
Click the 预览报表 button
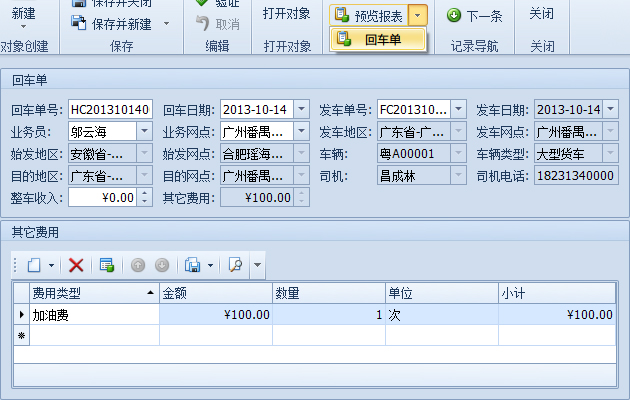tap(369, 16)
